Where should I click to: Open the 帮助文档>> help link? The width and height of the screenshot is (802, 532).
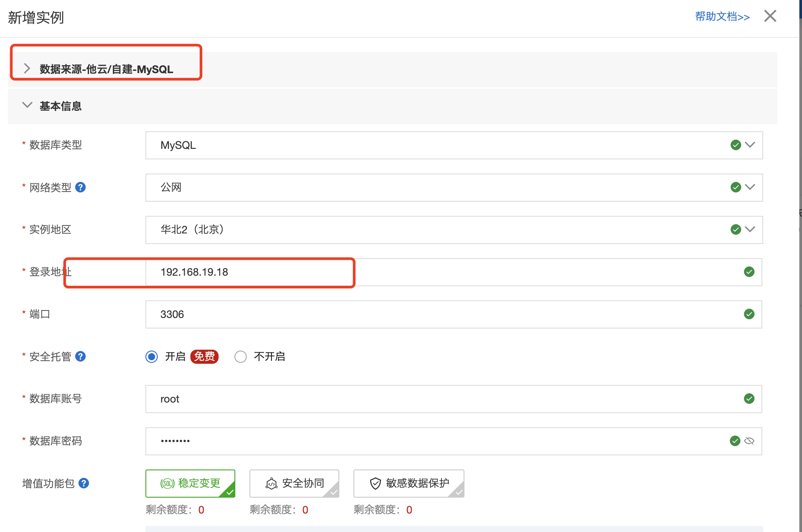click(x=722, y=17)
